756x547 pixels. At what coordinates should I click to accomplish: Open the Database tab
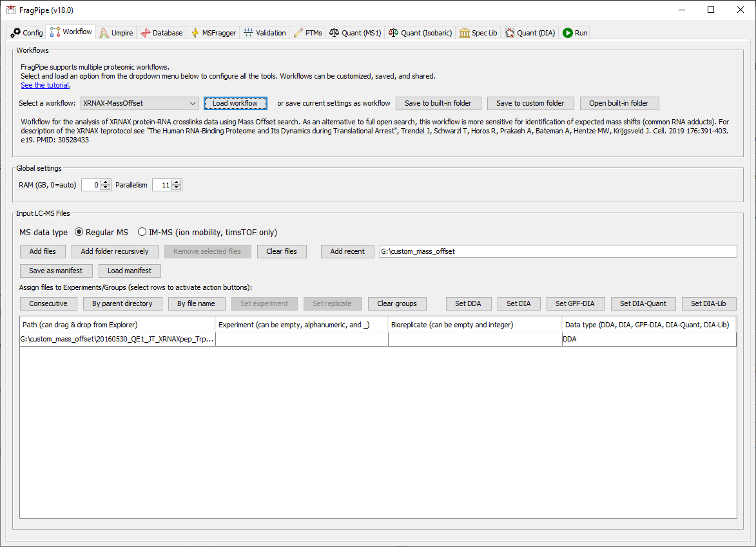162,33
